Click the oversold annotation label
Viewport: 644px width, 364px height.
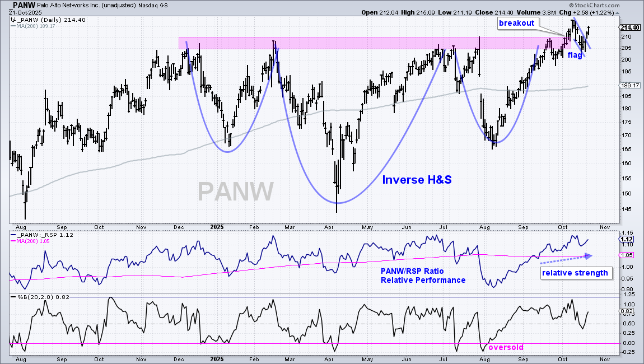pos(506,347)
